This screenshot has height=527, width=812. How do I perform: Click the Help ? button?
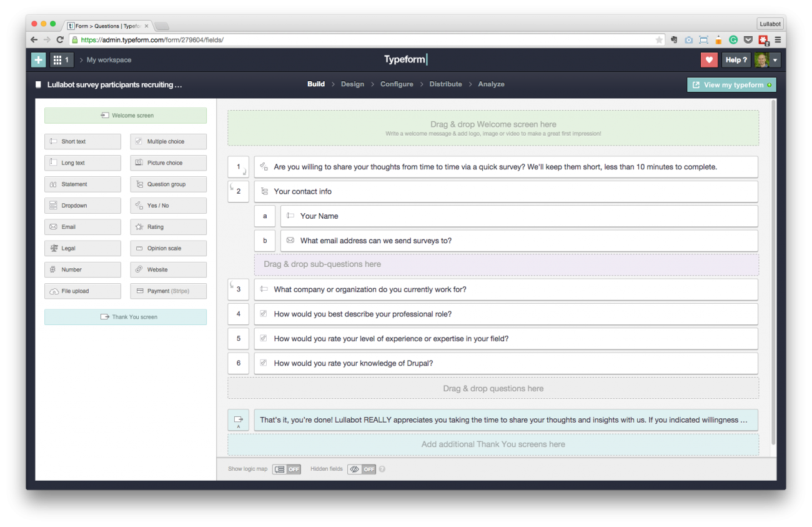(736, 60)
